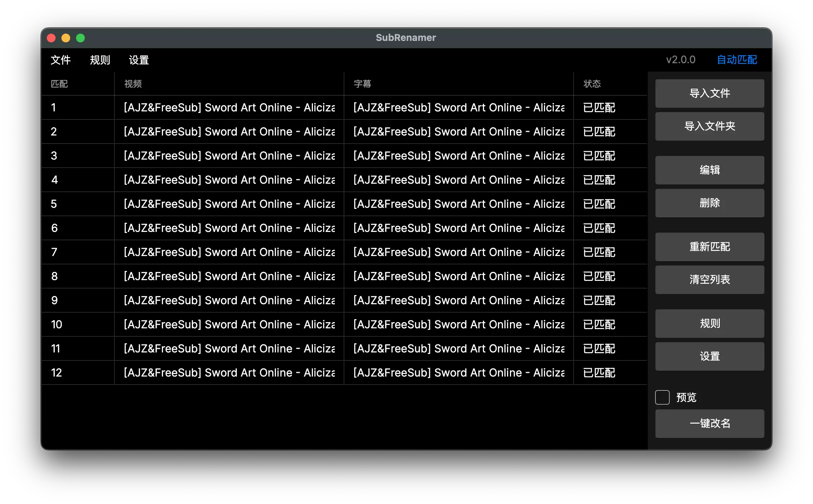Click the 视频 column header
813x504 pixels.
point(133,84)
